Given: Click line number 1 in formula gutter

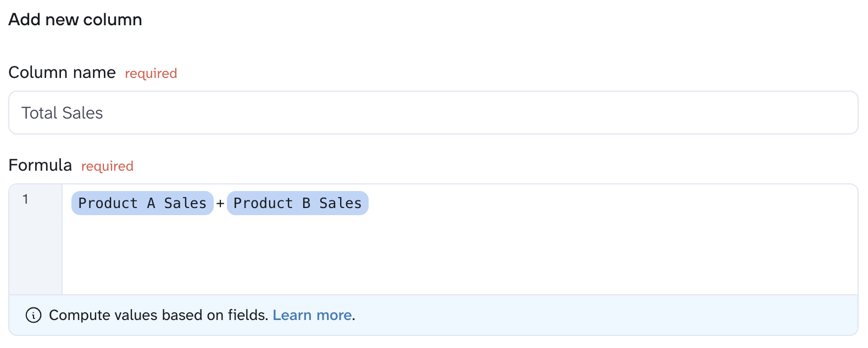Looking at the screenshot, I should coord(25,199).
